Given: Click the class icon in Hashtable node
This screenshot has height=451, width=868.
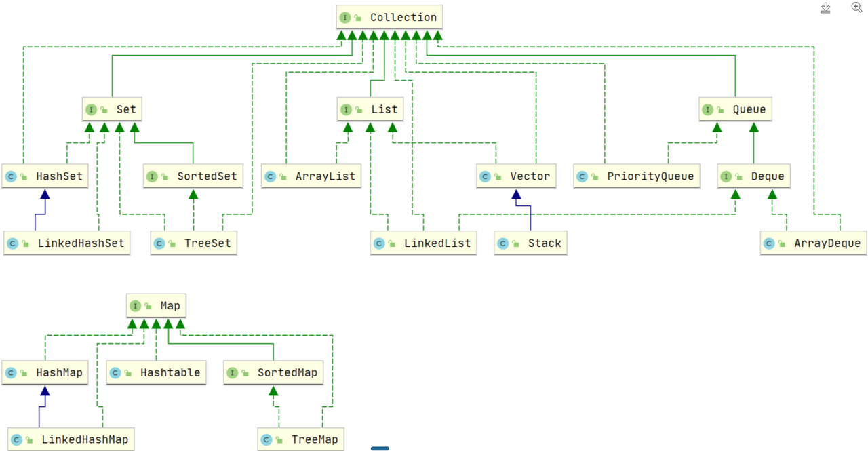Looking at the screenshot, I should click(x=115, y=373).
